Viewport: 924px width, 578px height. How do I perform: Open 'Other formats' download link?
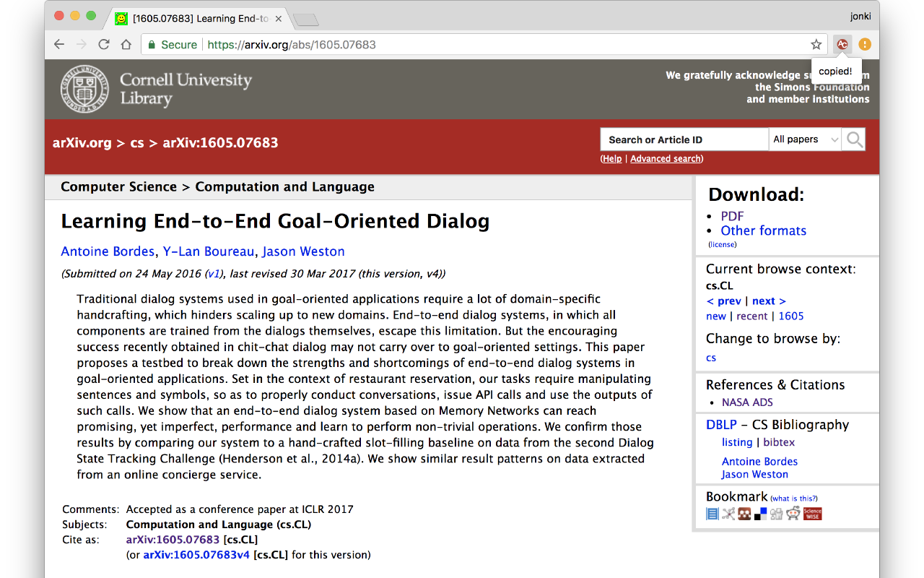764,230
